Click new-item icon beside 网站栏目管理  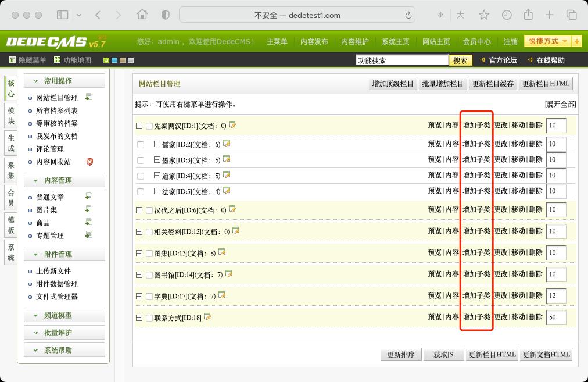coord(89,97)
